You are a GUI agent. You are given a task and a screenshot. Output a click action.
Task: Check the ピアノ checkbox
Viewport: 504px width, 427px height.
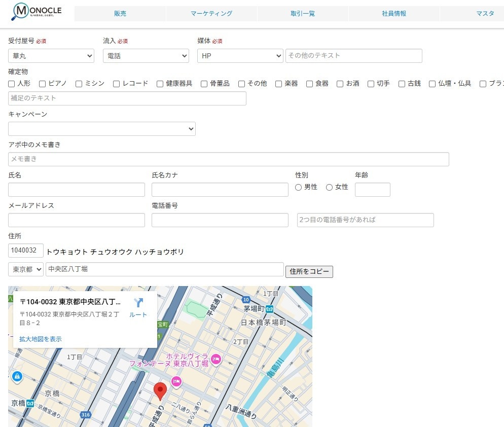click(x=43, y=84)
